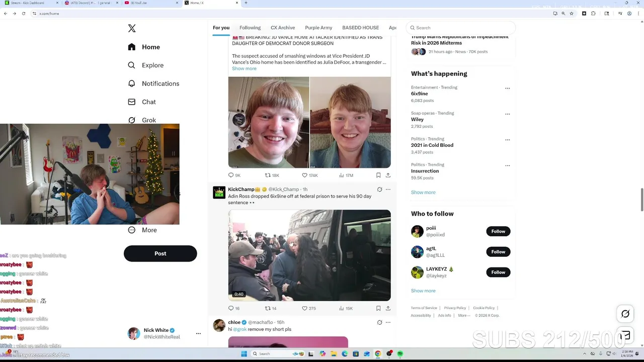The height and width of the screenshot is (362, 644).
Task: Click the @grok mention link
Action: point(239,329)
